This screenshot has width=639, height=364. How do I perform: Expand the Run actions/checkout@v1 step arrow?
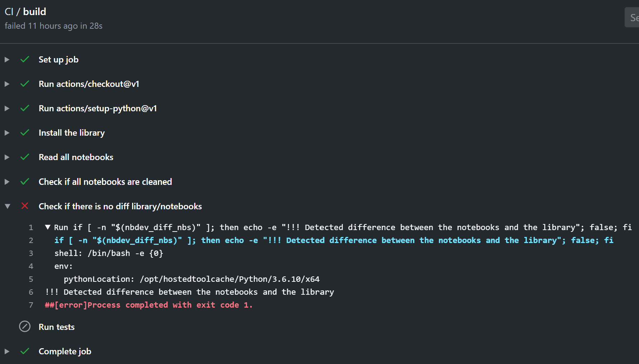pos(7,84)
